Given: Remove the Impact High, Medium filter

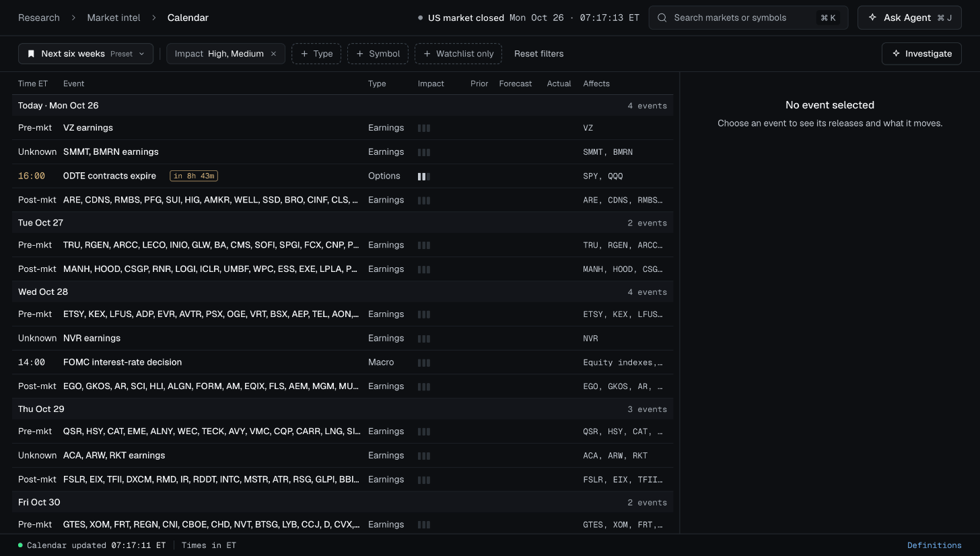Looking at the screenshot, I should [273, 54].
